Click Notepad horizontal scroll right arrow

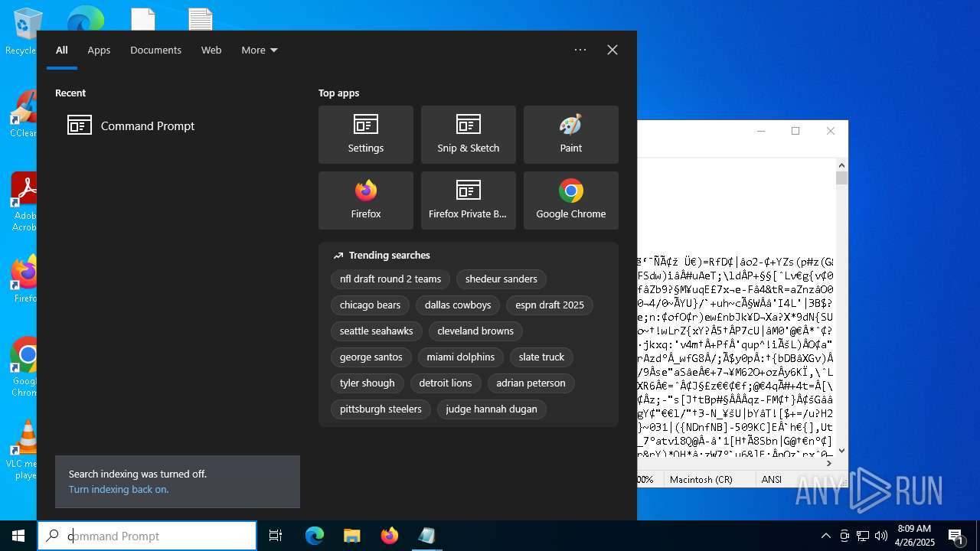pos(830,463)
